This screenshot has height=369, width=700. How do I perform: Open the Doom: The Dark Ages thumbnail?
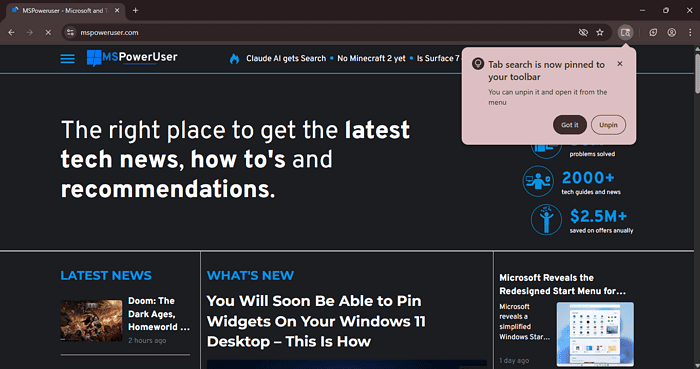coord(91,320)
